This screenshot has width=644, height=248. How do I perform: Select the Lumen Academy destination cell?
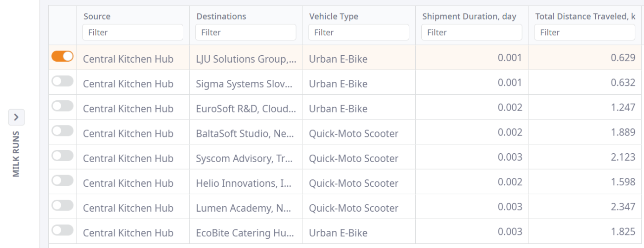pos(244,208)
